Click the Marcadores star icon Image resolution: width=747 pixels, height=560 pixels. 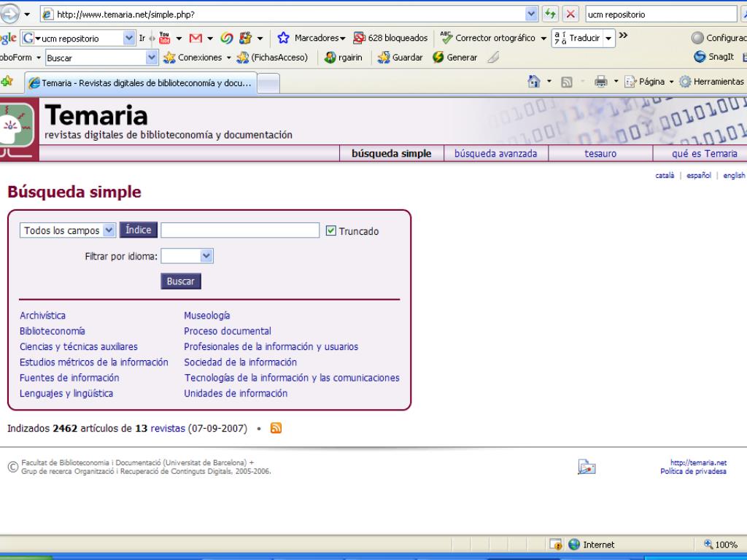284,38
